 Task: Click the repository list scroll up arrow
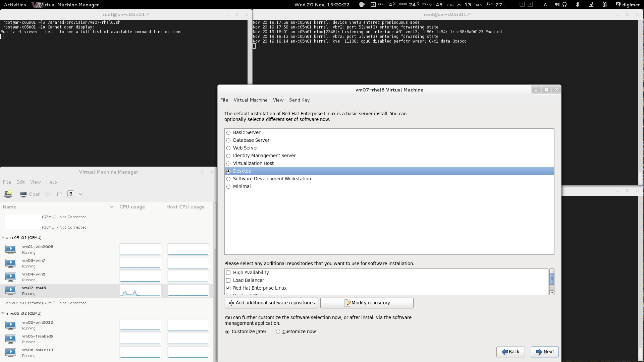552,271
